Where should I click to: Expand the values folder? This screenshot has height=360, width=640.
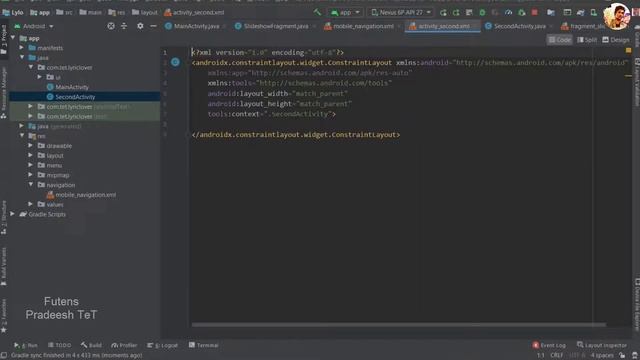[31, 204]
